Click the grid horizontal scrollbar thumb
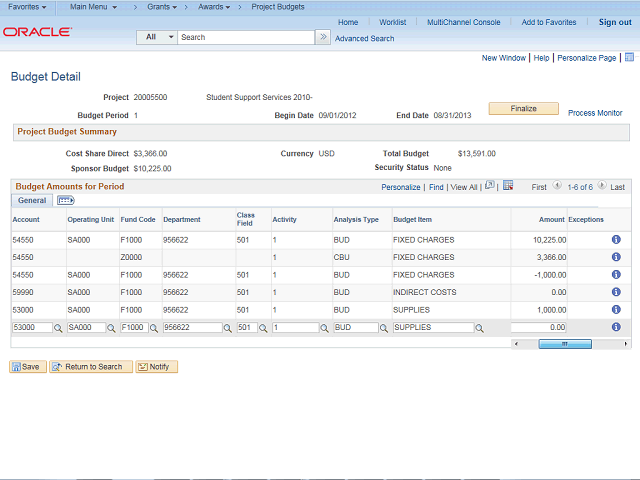 pyautogui.click(x=565, y=344)
